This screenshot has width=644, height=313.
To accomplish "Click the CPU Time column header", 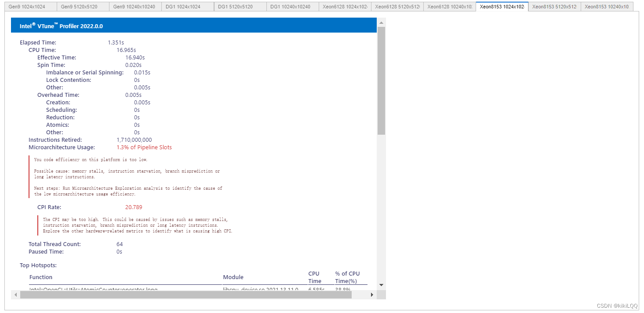I will click(315, 277).
